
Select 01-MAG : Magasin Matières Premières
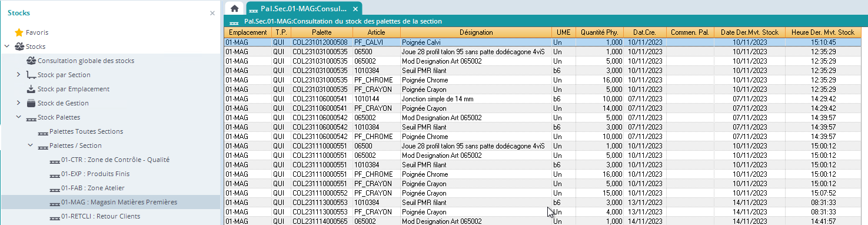point(119,202)
